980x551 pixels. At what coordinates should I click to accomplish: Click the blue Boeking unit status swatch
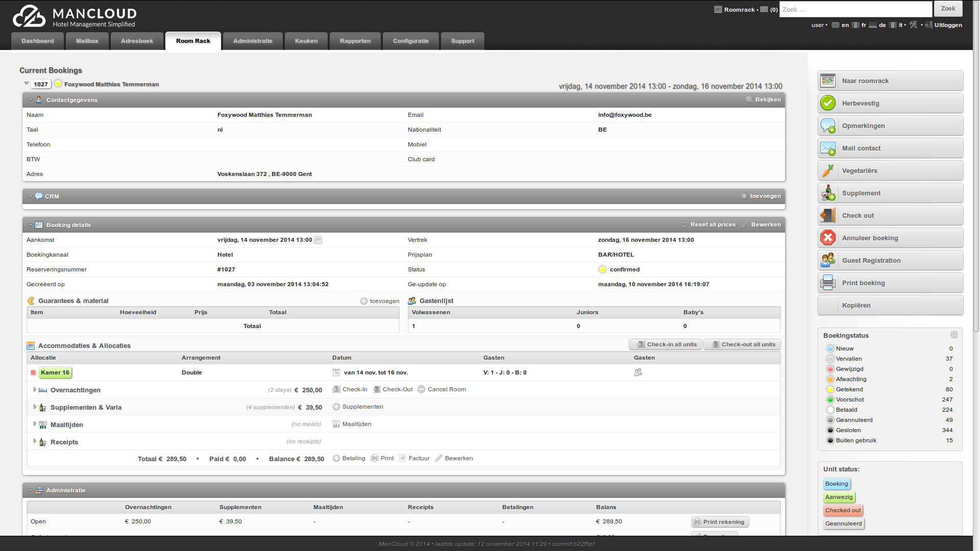(837, 484)
